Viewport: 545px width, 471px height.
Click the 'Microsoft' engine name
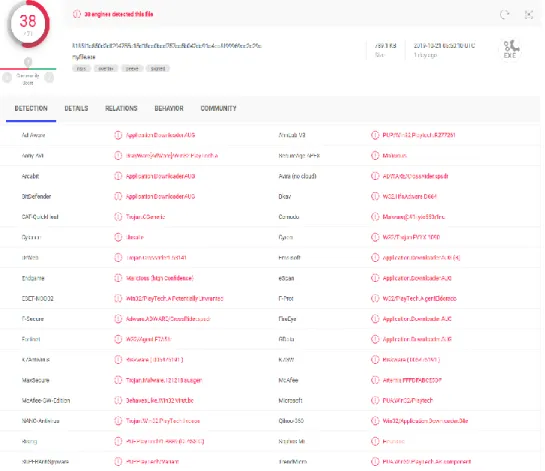pos(290,400)
